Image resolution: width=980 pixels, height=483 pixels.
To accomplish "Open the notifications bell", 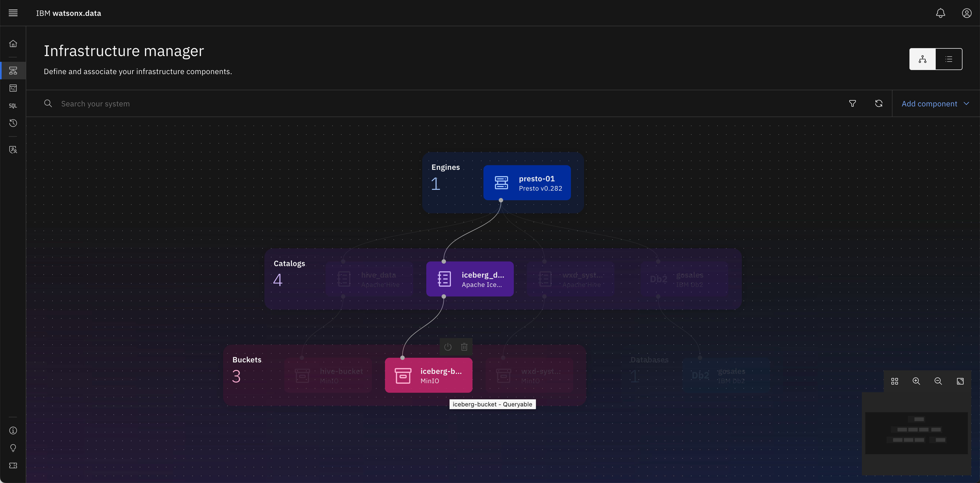I will tap(940, 13).
